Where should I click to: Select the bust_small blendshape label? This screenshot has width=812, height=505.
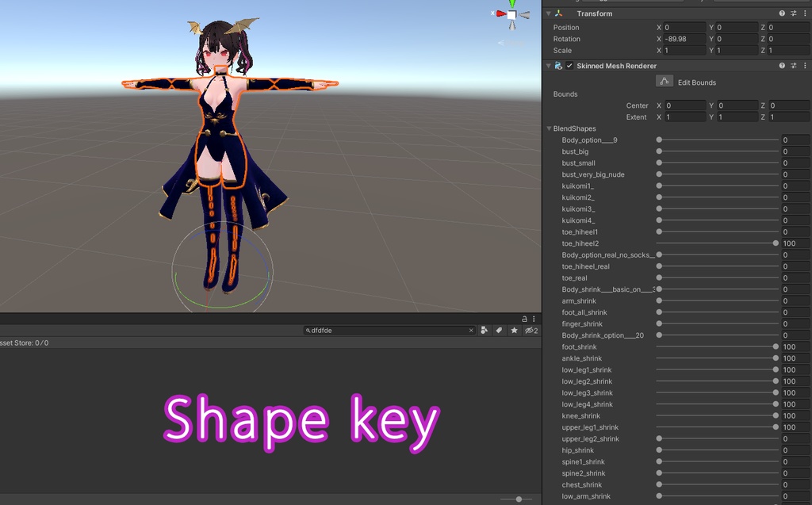click(578, 163)
